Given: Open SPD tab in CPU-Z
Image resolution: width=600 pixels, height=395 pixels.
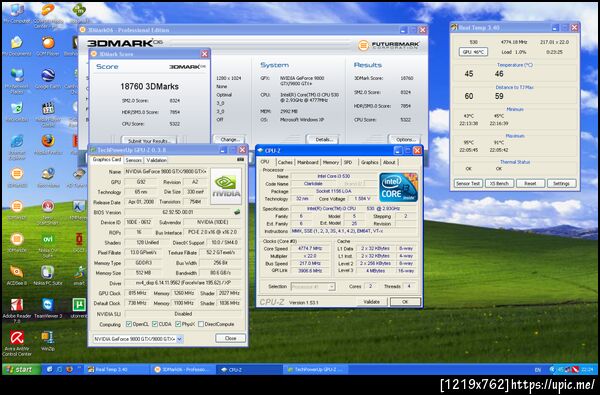Looking at the screenshot, I should coord(348,162).
